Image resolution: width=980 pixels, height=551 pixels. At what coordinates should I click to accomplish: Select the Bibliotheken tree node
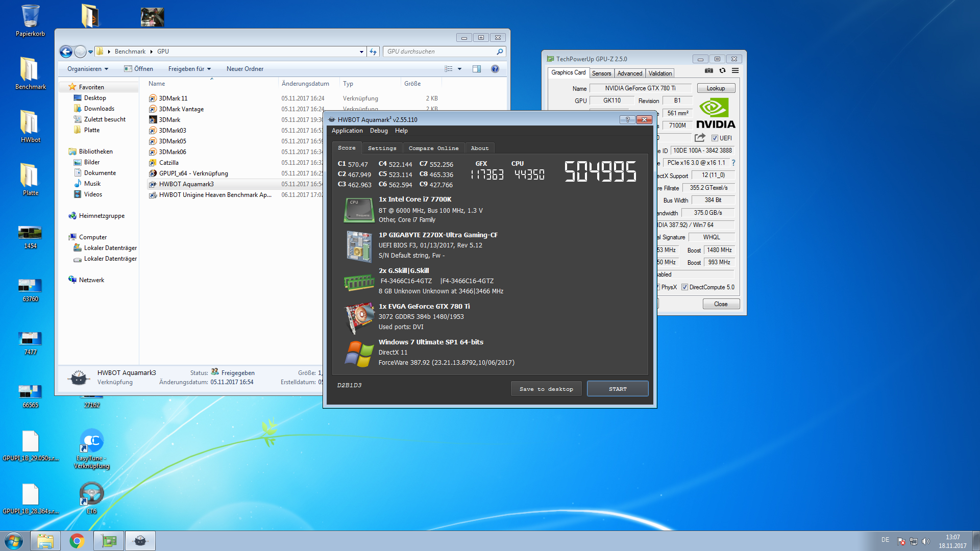(95, 152)
